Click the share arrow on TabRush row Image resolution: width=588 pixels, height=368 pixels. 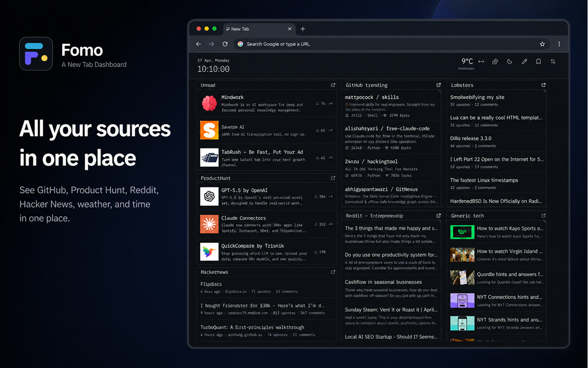[x=330, y=158]
